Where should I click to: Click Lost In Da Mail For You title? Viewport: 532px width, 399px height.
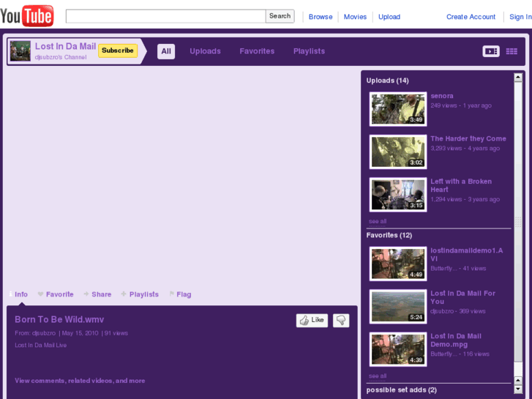point(462,297)
